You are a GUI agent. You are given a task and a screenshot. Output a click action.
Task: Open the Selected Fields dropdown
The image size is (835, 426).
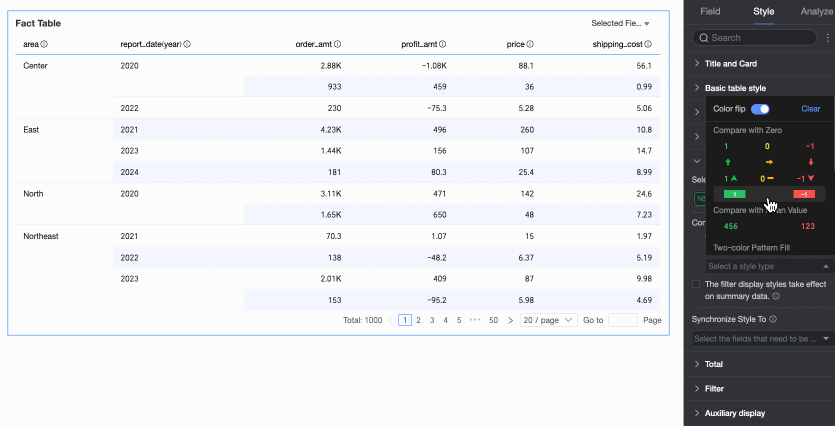(620, 23)
